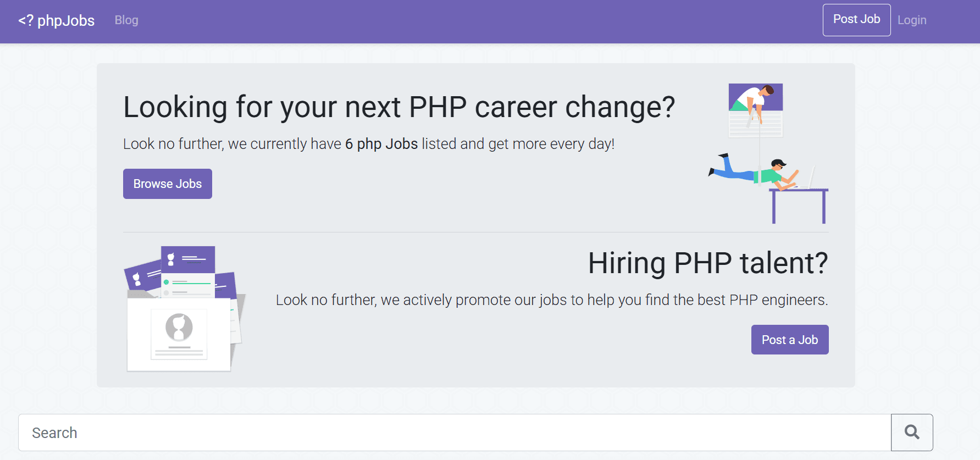
Task: Open the Blog page
Action: [x=126, y=20]
